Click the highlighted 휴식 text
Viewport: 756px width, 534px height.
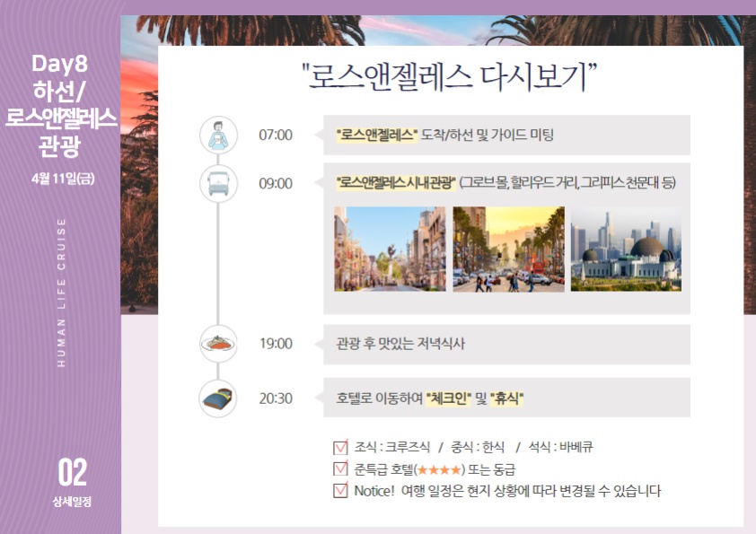[x=506, y=398]
